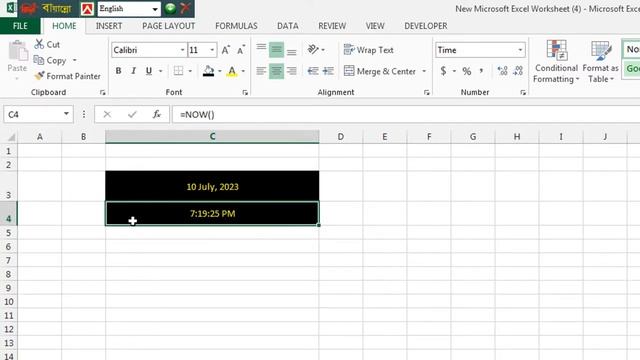Cancel formula entry with the X button
This screenshot has height=360, width=640.
pos(107,114)
